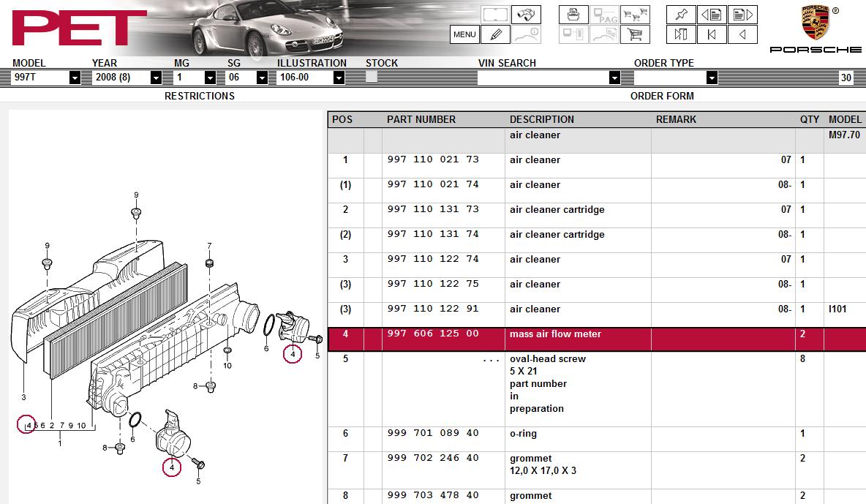Click the field showing 30
This screenshot has height=504, width=866.
click(846, 78)
